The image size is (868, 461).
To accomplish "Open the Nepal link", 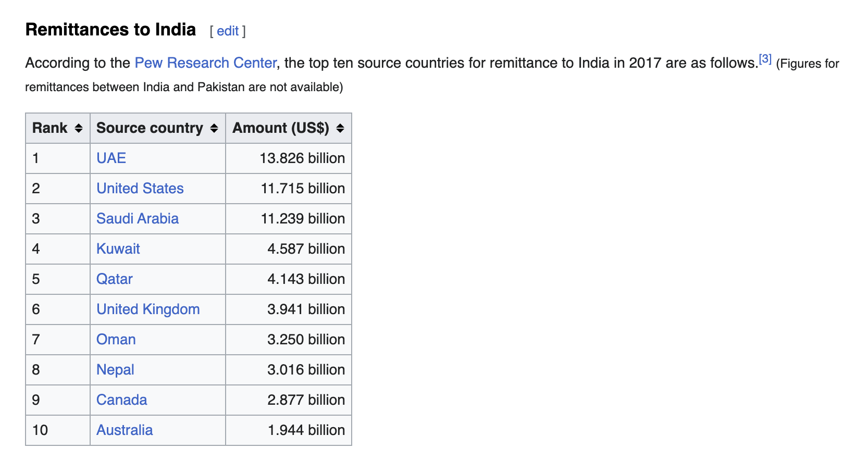I will tap(115, 370).
